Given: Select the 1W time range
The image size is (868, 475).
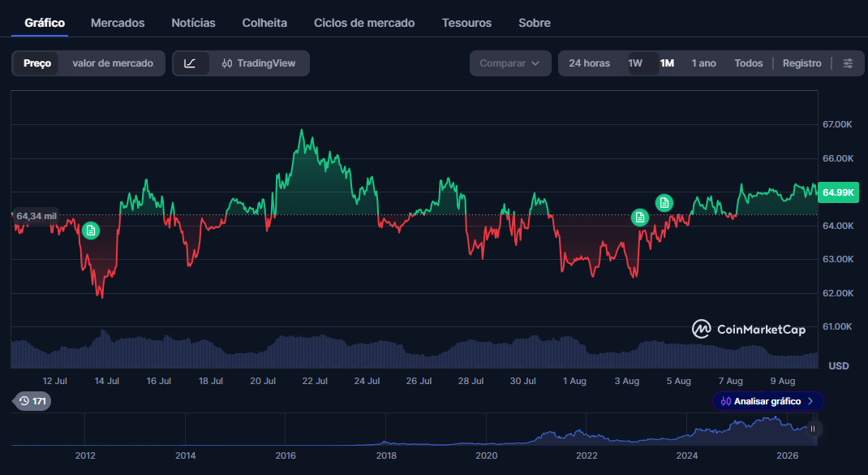Looking at the screenshot, I should (635, 63).
